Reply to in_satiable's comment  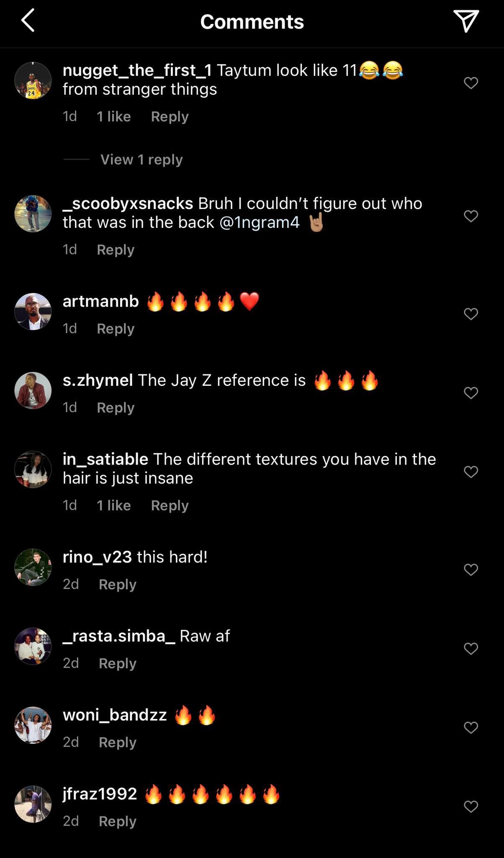(170, 506)
